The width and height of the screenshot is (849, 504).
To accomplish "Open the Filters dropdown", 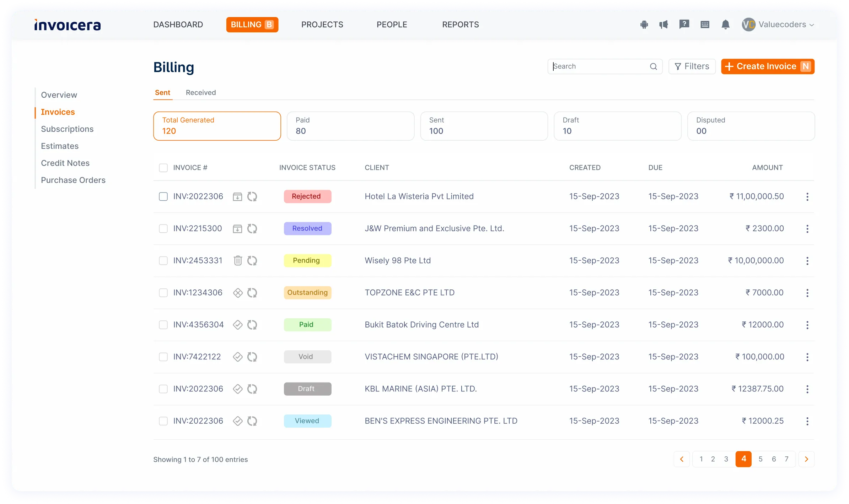I will click(692, 66).
